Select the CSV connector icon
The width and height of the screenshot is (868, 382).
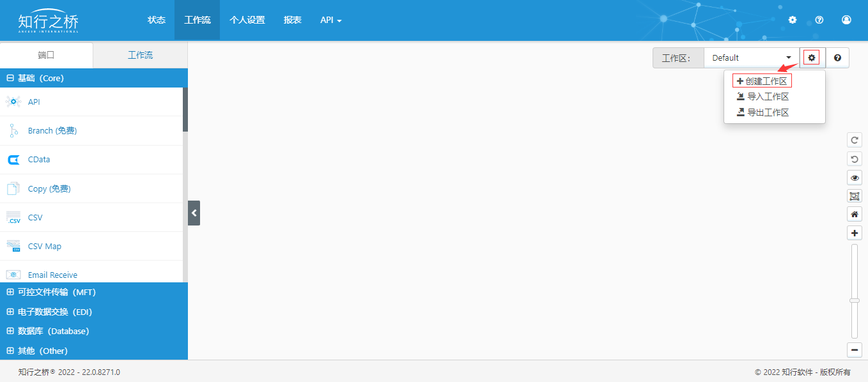pyautogui.click(x=13, y=217)
